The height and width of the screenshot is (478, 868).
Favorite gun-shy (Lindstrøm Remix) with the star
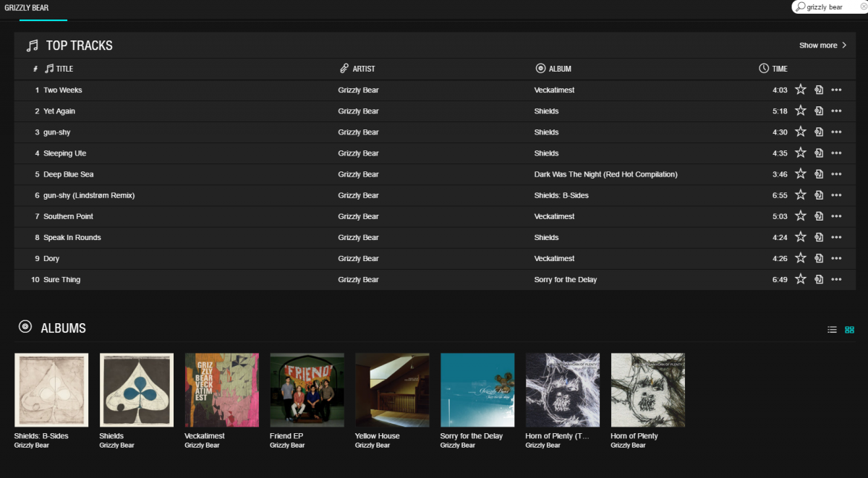pos(800,195)
